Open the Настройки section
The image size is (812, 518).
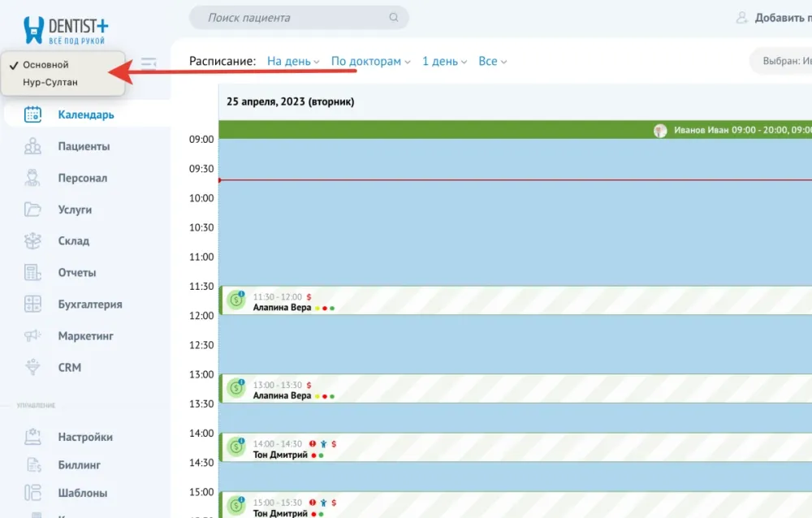click(x=85, y=437)
